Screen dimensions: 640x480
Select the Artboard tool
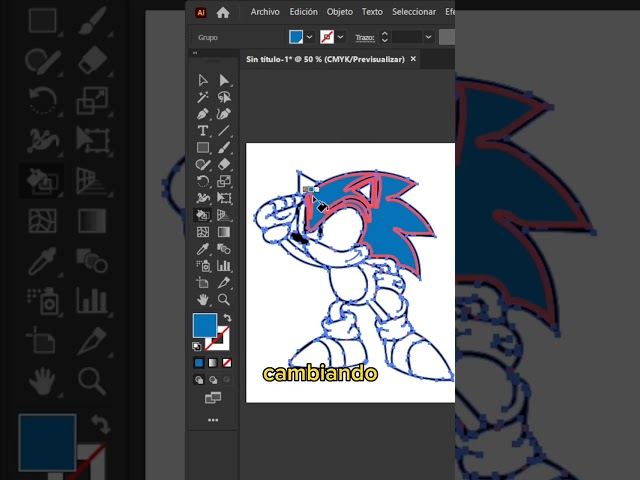pos(203,282)
